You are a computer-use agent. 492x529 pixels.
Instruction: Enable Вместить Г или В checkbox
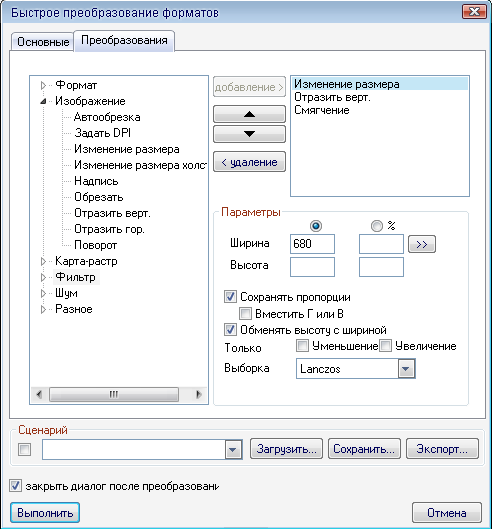pyautogui.click(x=245, y=313)
